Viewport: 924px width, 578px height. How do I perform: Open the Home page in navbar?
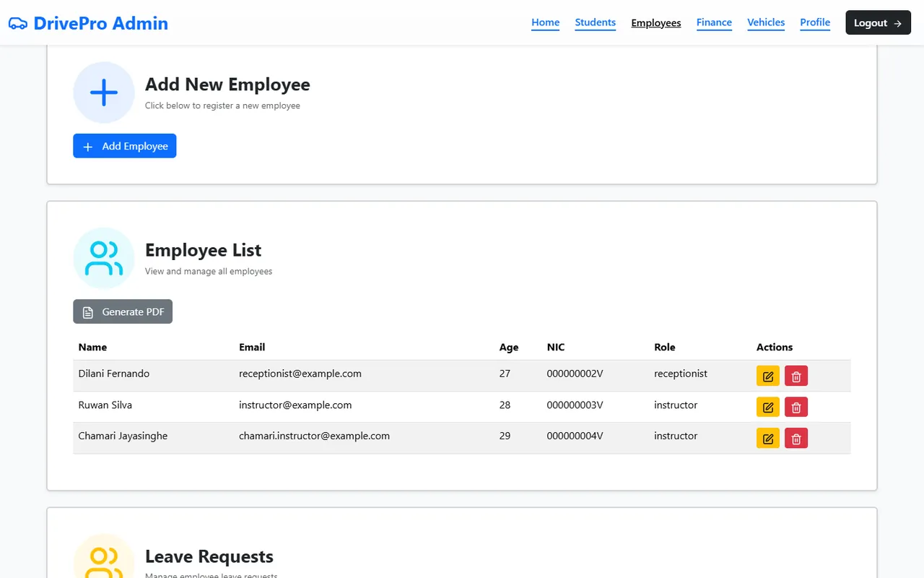[546, 22]
